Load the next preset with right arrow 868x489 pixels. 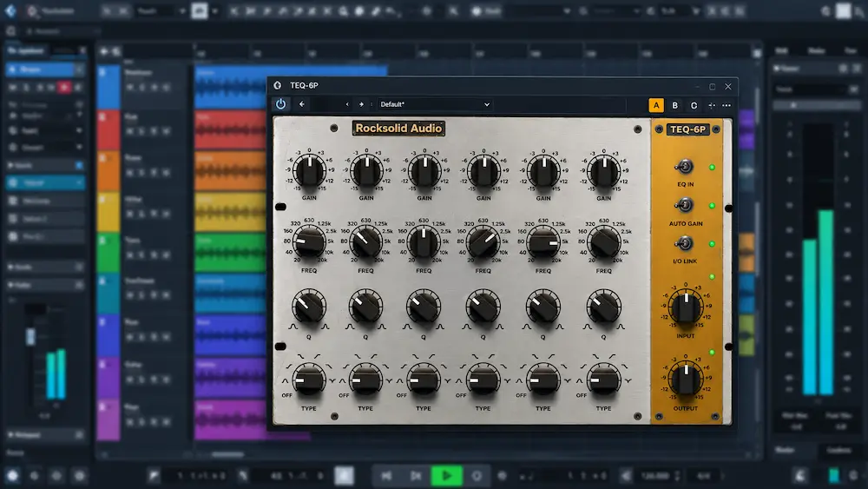tap(361, 104)
